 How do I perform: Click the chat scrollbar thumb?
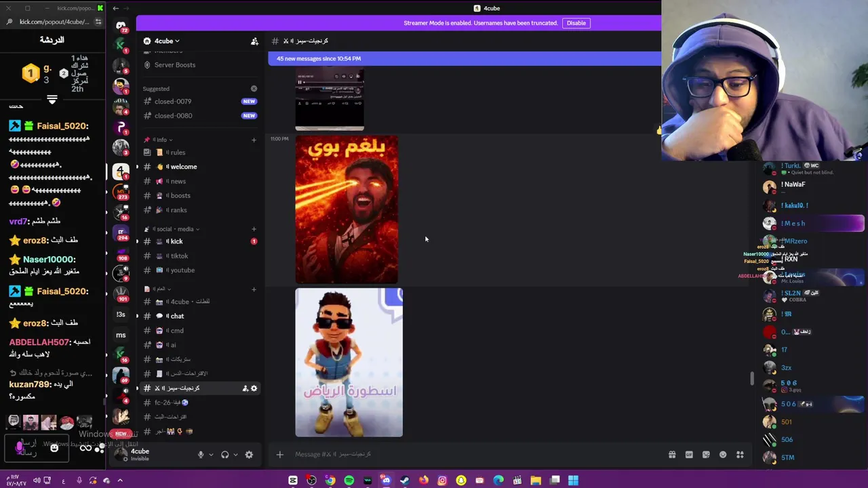coord(751,379)
